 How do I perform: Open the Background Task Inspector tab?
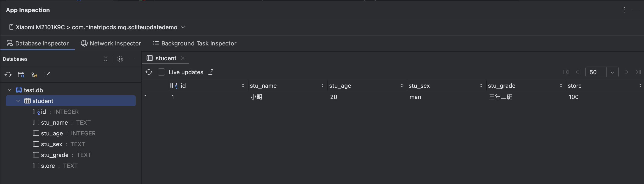click(195, 43)
